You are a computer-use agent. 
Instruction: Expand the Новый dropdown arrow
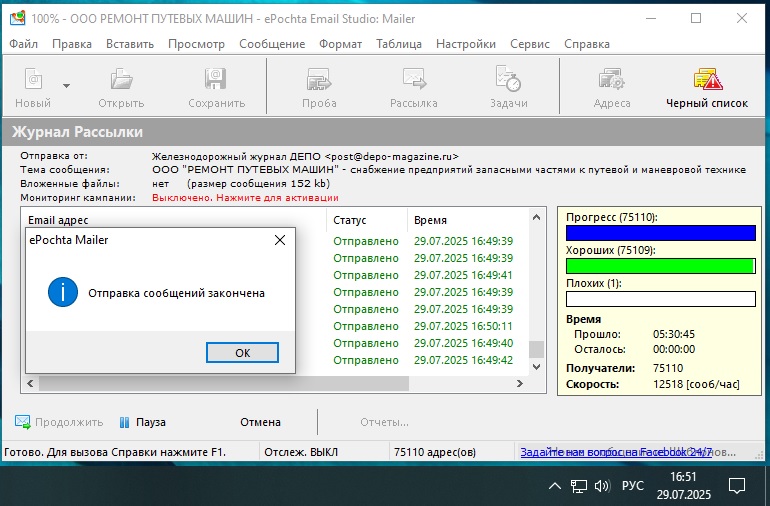tap(66, 86)
